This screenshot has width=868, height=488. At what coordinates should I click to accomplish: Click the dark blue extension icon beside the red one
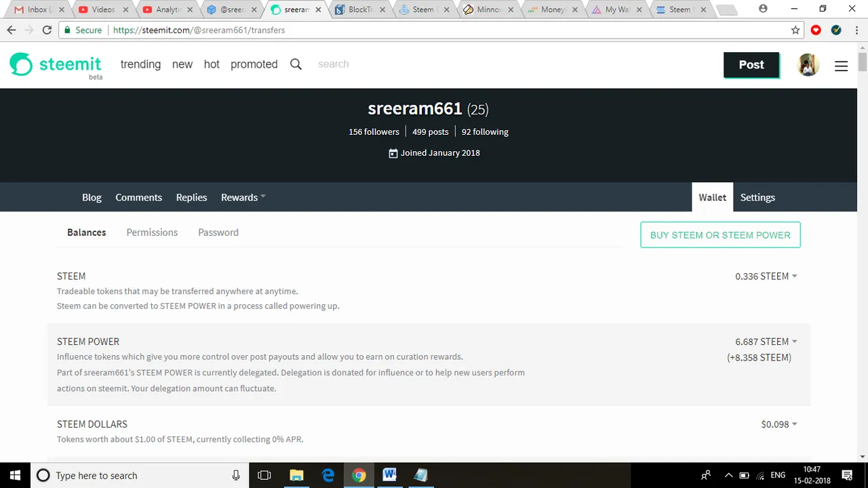pyautogui.click(x=836, y=30)
